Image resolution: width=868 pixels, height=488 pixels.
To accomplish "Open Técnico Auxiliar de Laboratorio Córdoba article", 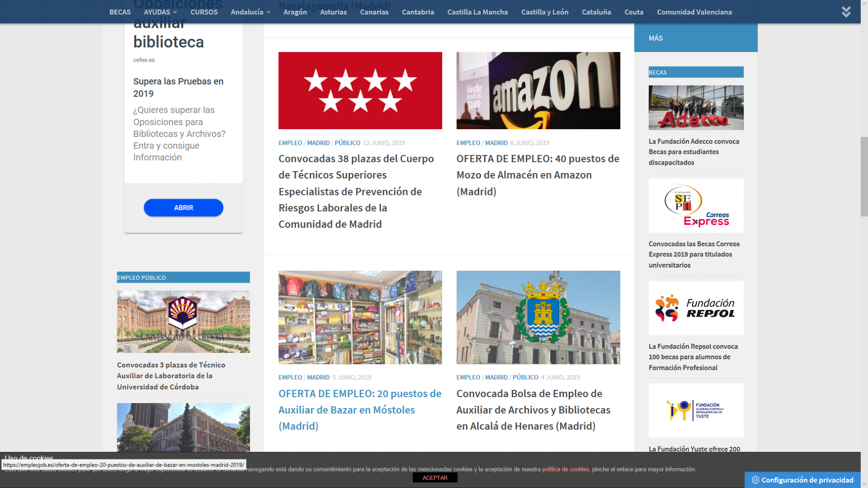I will 171,376.
